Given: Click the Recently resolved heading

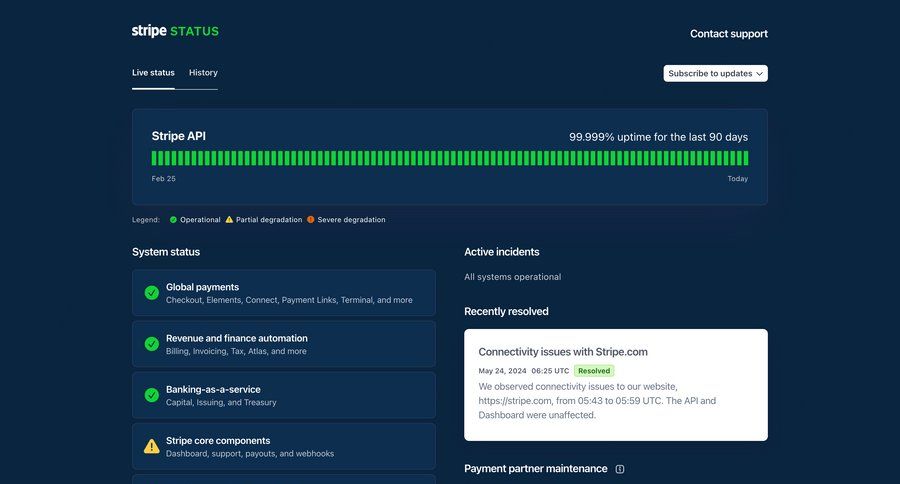Looking at the screenshot, I should click(x=506, y=312).
